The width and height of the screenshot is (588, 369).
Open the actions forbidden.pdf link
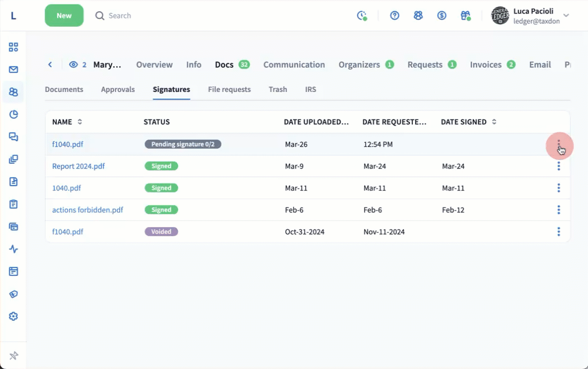click(x=88, y=210)
